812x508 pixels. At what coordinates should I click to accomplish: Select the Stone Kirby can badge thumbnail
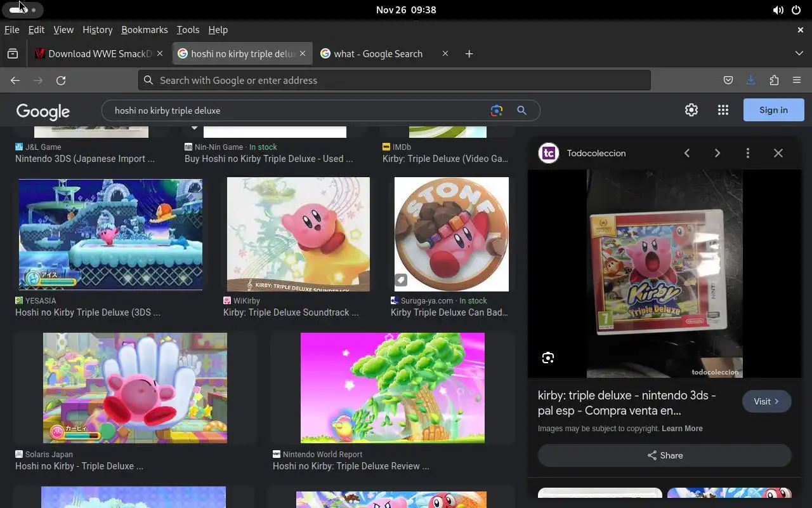[x=452, y=234]
